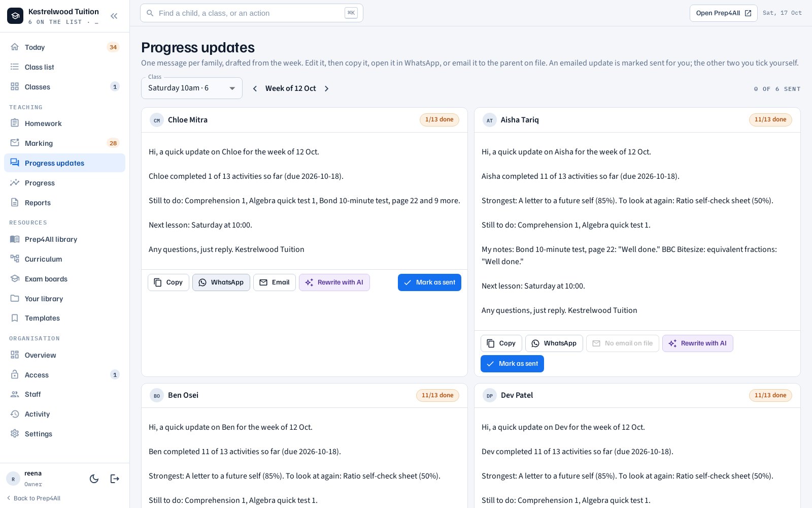
Task: Click Kestrelwood Tuition logo icon
Action: point(15,16)
